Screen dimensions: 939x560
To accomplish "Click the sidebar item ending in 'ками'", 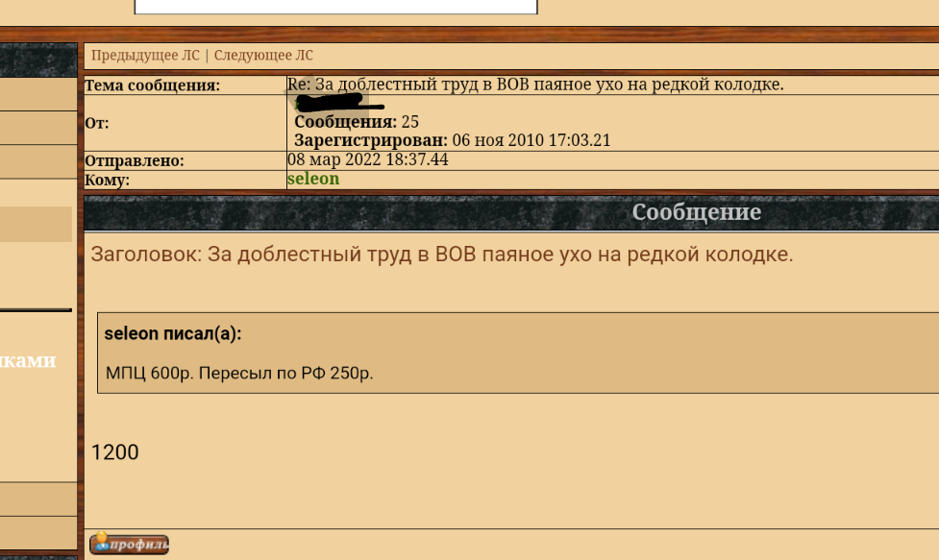I will click(28, 360).
